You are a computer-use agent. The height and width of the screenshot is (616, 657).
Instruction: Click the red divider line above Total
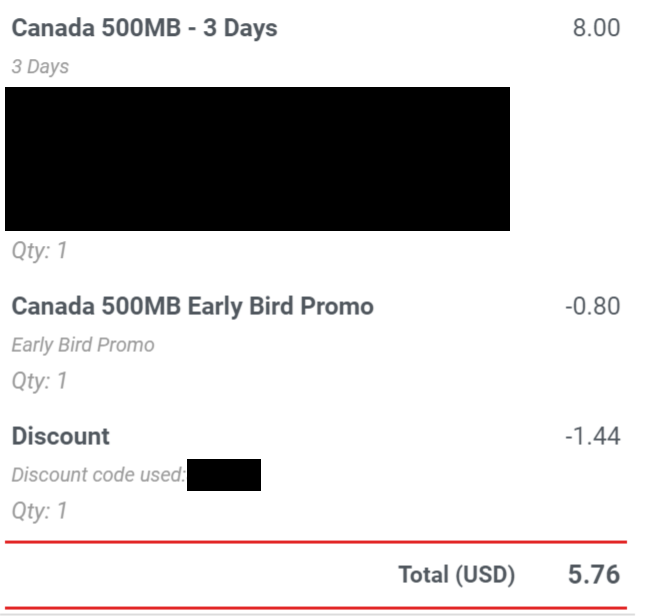[x=316, y=542]
